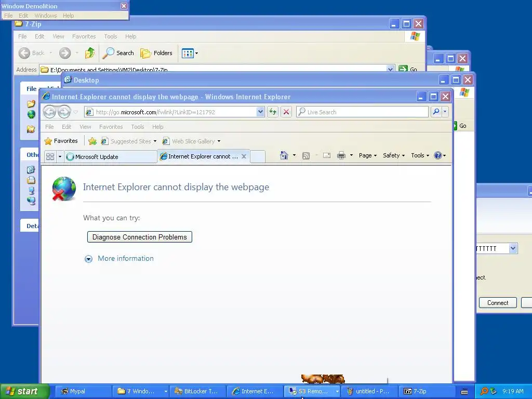Screen dimensions: 532x399
Task: Click the blue Help question mark icon
Action: pos(438,155)
